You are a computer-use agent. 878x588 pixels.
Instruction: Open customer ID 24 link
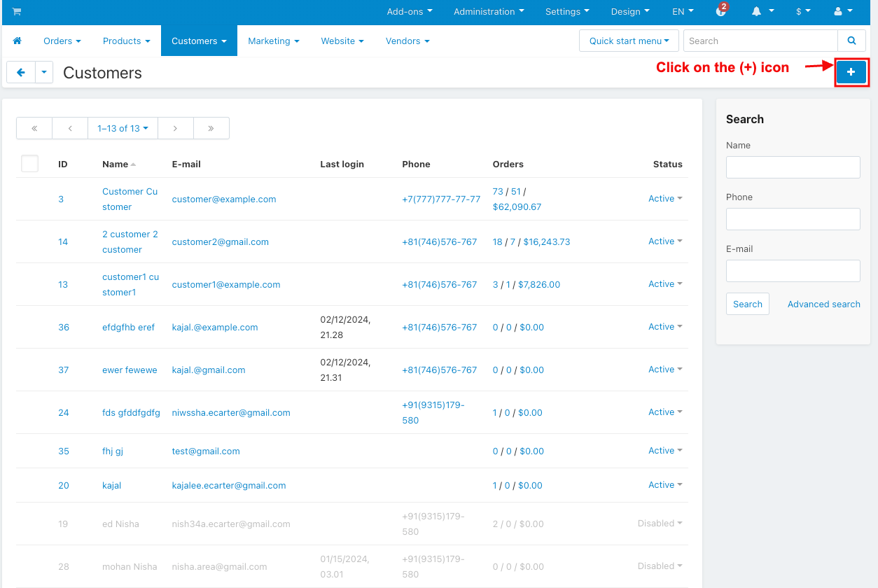pyautogui.click(x=64, y=413)
